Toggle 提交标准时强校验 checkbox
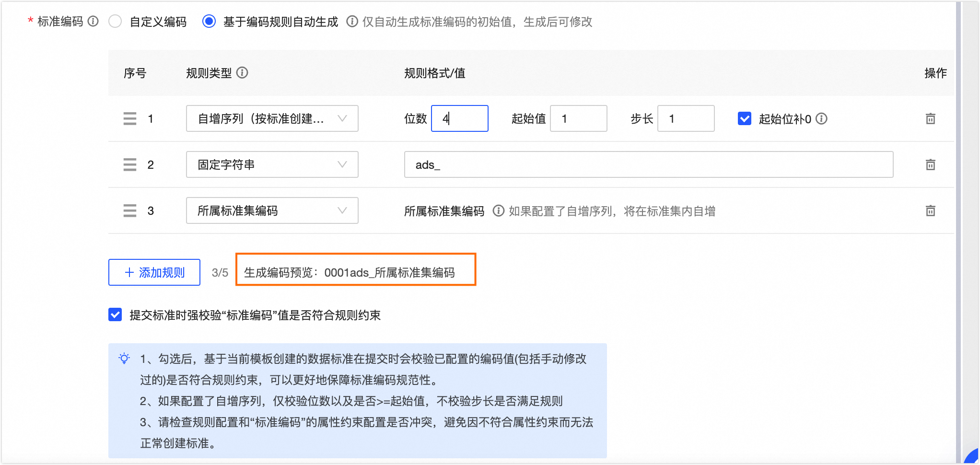 click(x=115, y=315)
